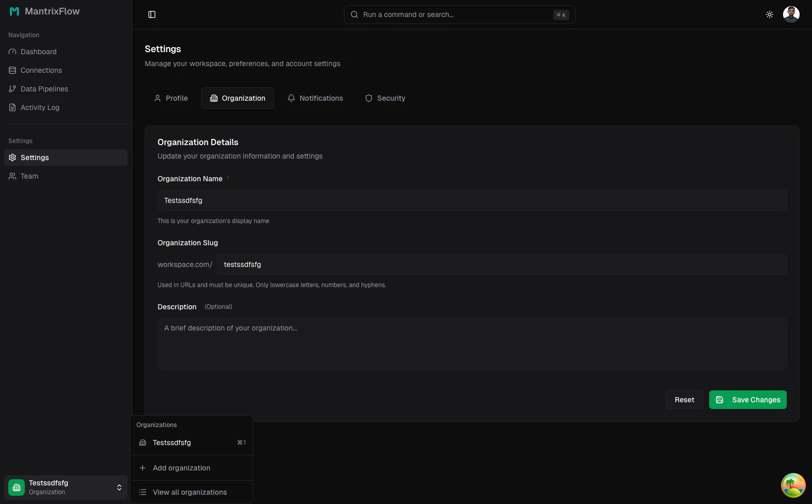This screenshot has width=812, height=504.
Task: Go to the Security tab
Action: point(385,98)
